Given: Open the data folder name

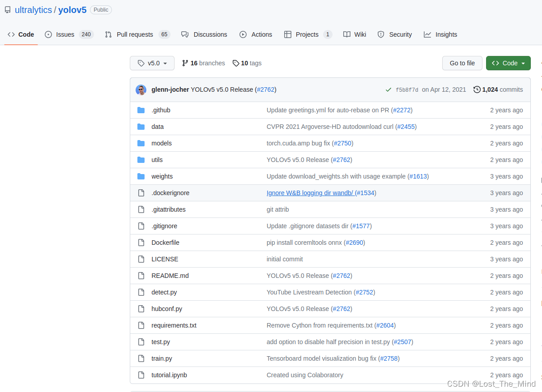Looking at the screenshot, I should coord(158,127).
